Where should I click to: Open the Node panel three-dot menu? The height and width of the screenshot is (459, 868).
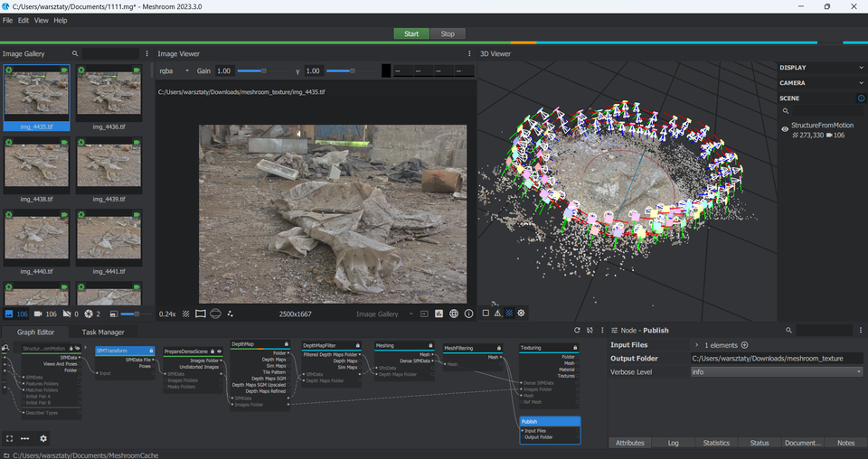pos(861,330)
